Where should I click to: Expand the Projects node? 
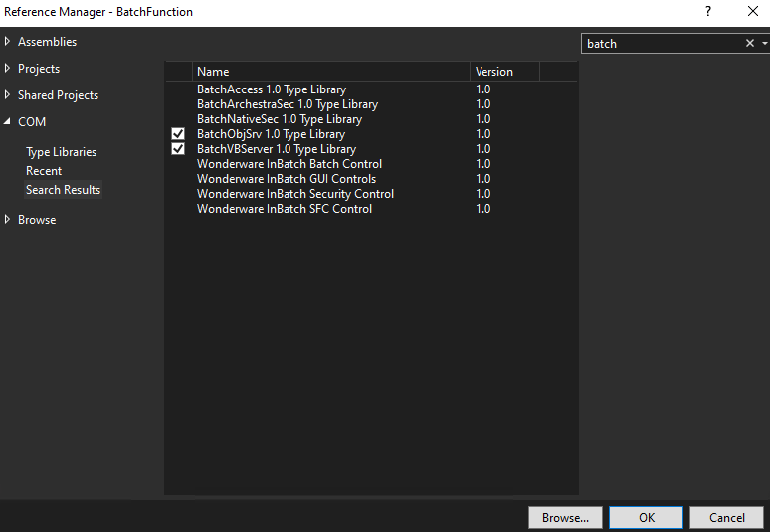click(x=7, y=69)
